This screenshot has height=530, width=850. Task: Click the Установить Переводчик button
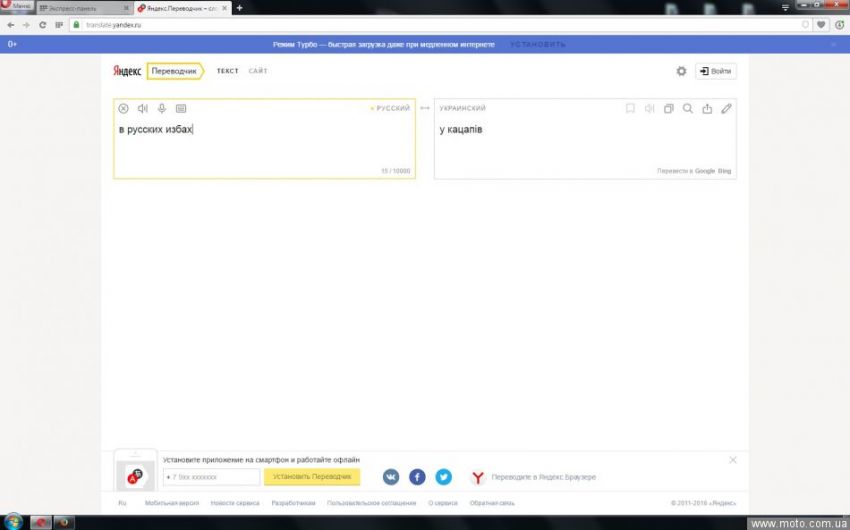coord(312,477)
